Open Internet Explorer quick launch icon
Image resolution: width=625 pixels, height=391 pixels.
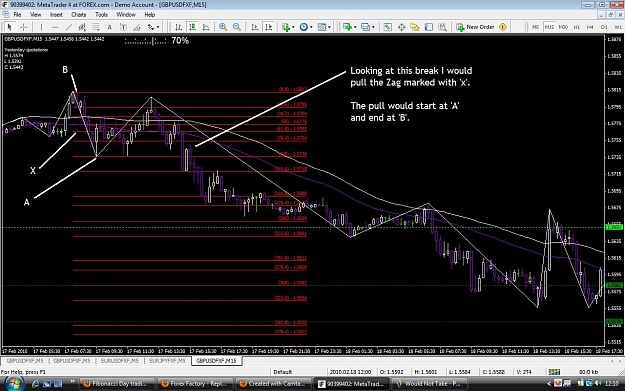(x=35, y=384)
